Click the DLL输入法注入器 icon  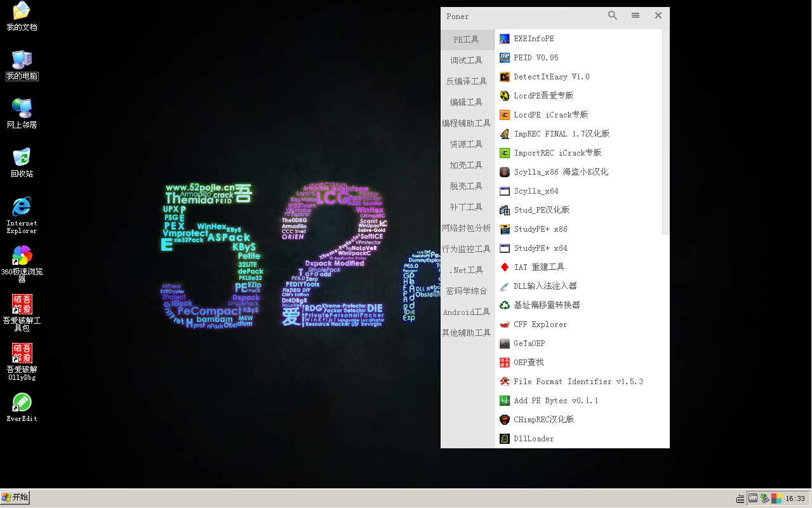point(505,286)
